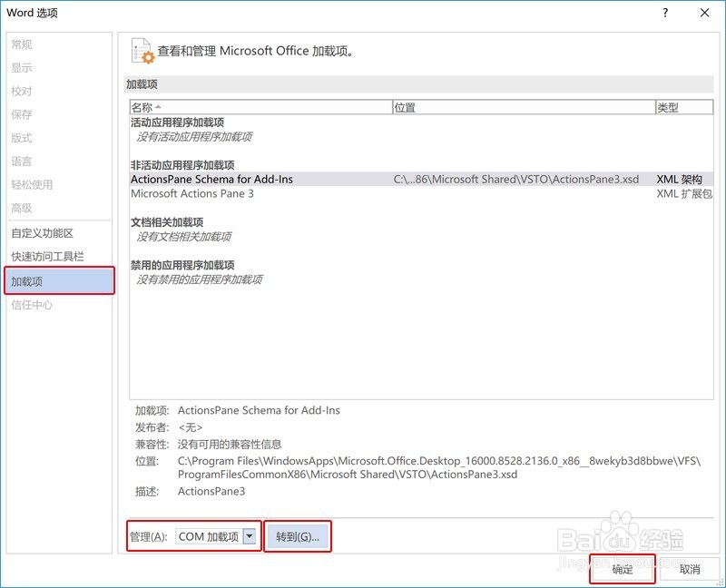726x588 pixels.
Task: Close the Word 选项 dialog
Action: 705,13
